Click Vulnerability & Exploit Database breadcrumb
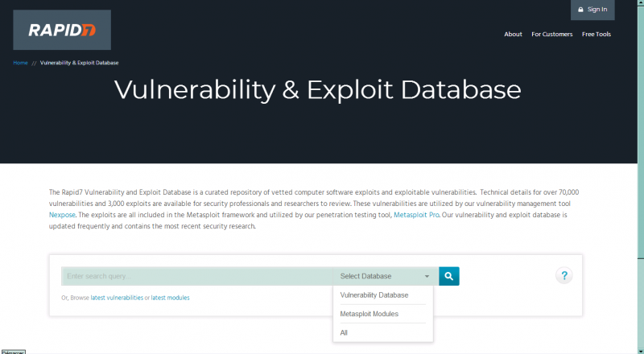 tap(79, 63)
